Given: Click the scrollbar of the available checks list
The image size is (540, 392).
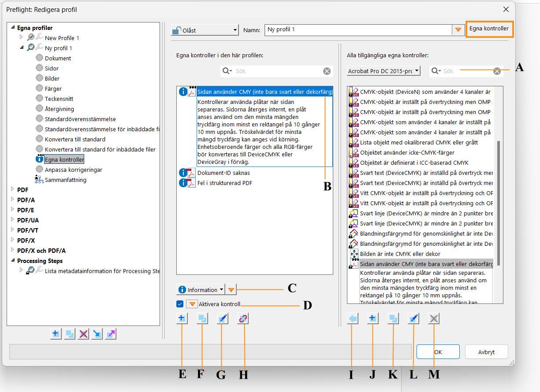Looking at the screenshot, I should tap(499, 203).
